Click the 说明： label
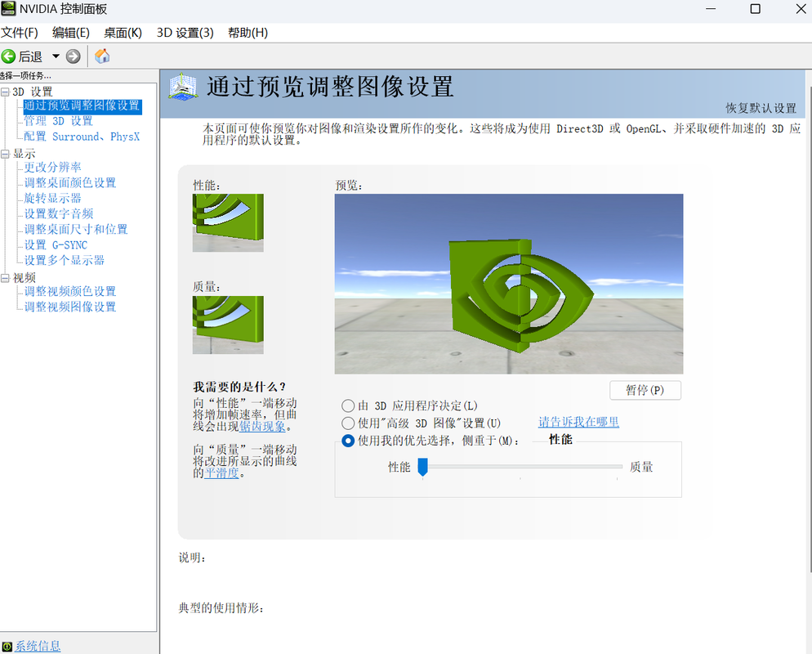 click(192, 558)
